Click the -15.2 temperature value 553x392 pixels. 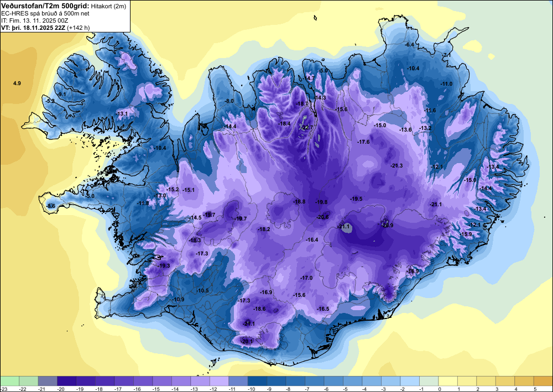pyautogui.click(x=173, y=189)
